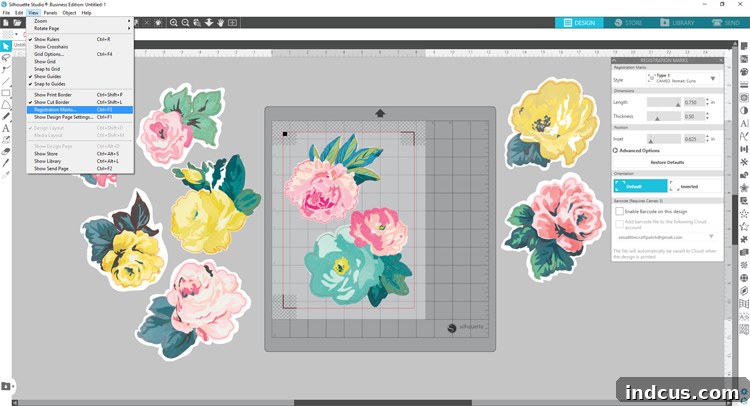Image resolution: width=750 pixels, height=406 pixels.
Task: Expand Advanced Options section
Action: click(x=636, y=151)
